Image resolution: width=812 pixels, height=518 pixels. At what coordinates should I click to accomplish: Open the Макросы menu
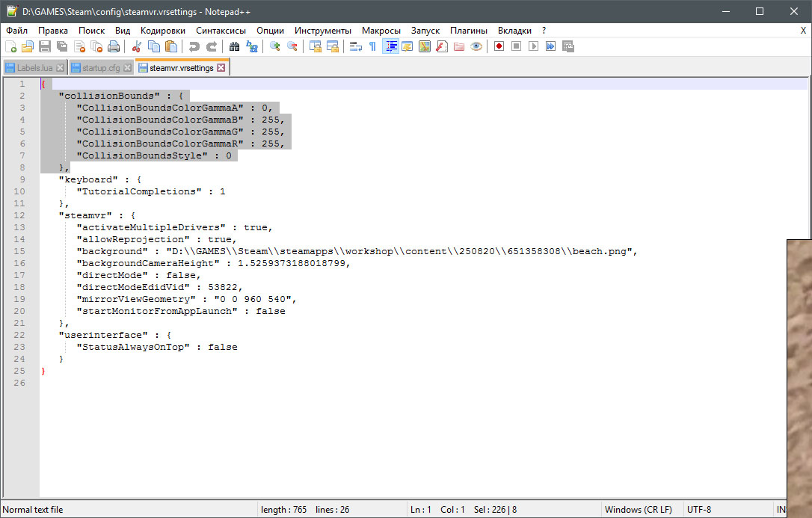(x=381, y=31)
